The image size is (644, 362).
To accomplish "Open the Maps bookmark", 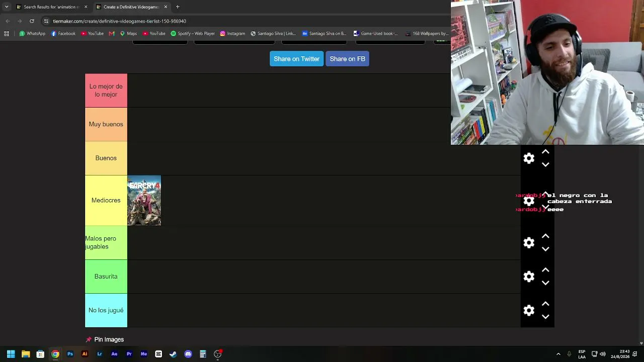I will point(128,34).
